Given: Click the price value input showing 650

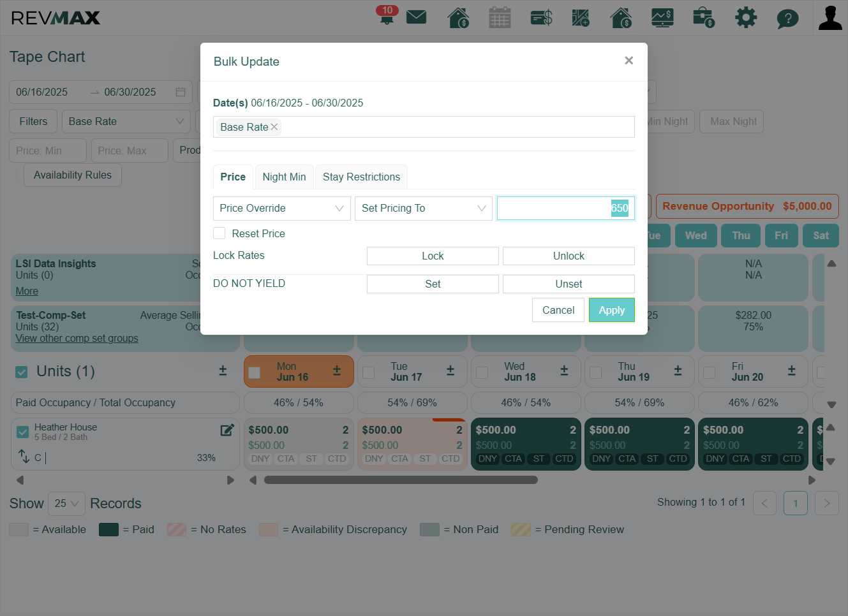Looking at the screenshot, I should tap(565, 209).
